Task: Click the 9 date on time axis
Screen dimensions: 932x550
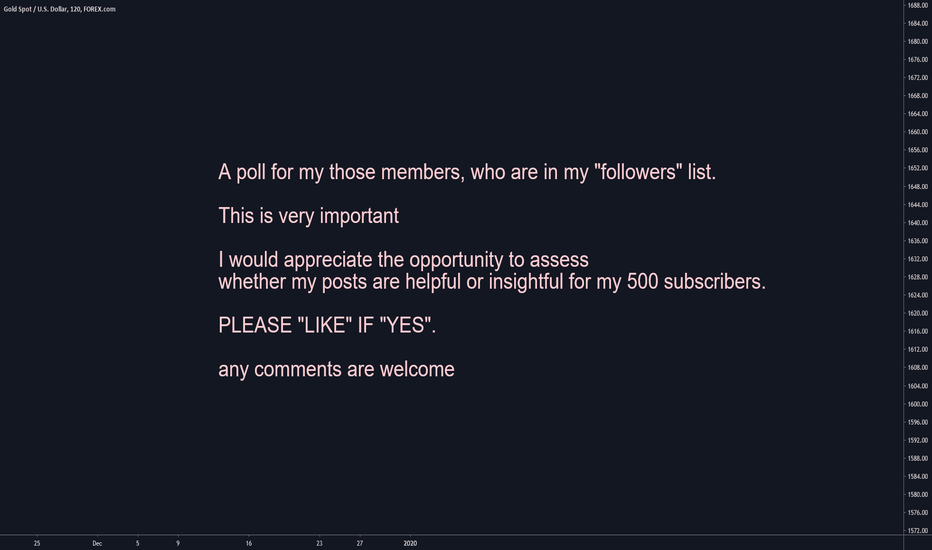Action: (x=178, y=543)
